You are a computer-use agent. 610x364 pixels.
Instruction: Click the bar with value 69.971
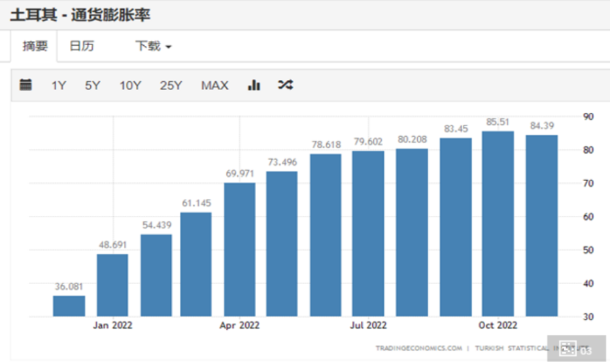[240, 249]
